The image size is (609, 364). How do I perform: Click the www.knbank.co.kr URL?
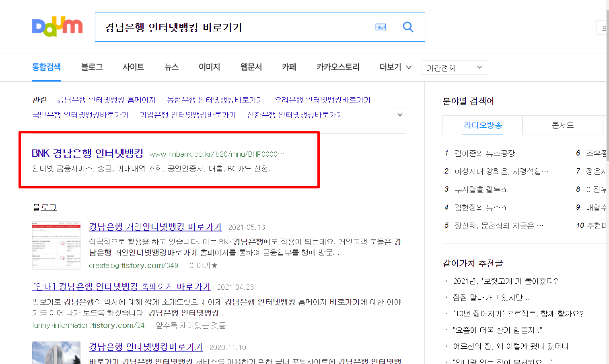217,154
